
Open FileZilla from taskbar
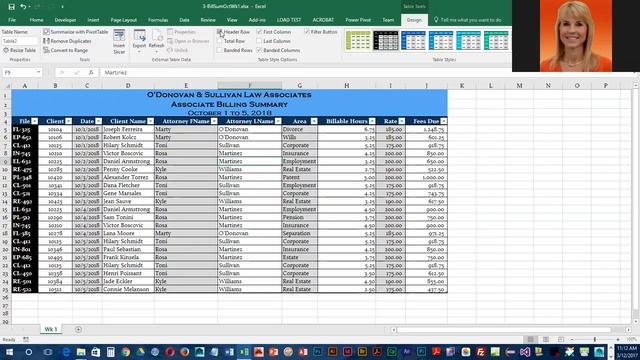tap(480, 352)
